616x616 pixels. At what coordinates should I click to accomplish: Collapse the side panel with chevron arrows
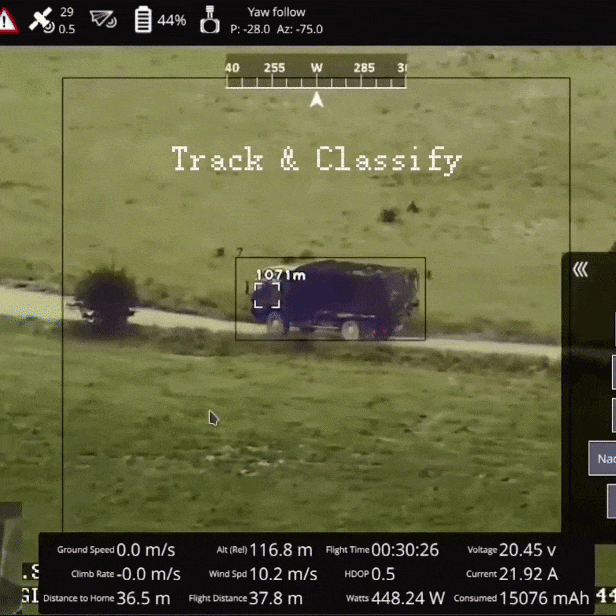pyautogui.click(x=580, y=270)
